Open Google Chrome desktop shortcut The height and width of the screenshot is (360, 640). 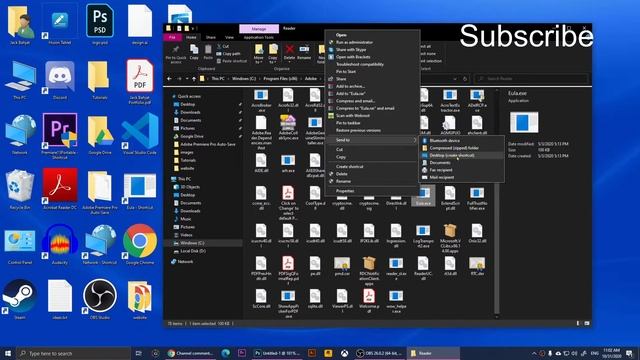pos(140,245)
